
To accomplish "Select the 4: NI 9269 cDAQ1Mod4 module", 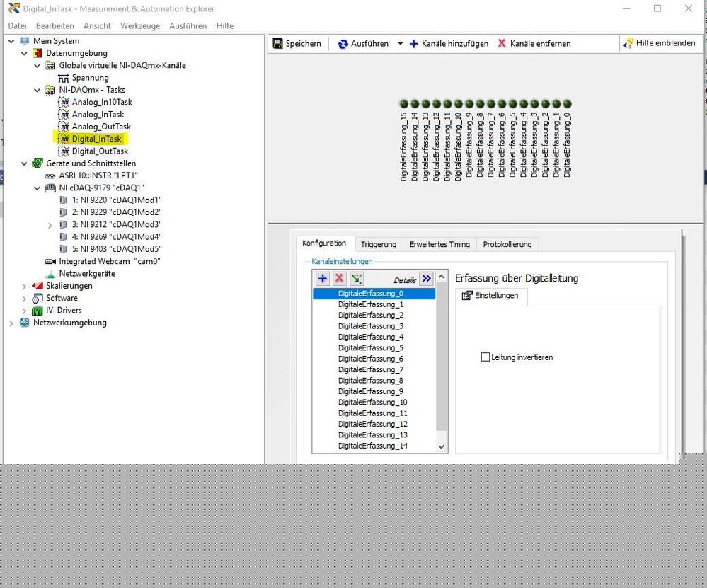I will [117, 237].
